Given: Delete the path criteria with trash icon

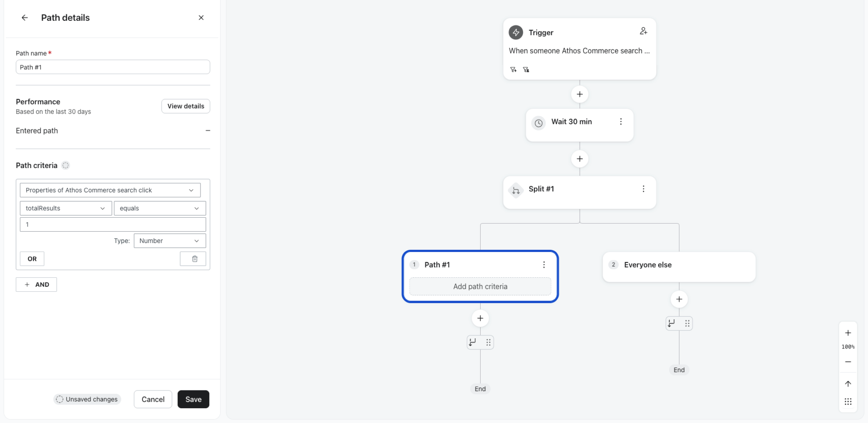Looking at the screenshot, I should (x=195, y=259).
